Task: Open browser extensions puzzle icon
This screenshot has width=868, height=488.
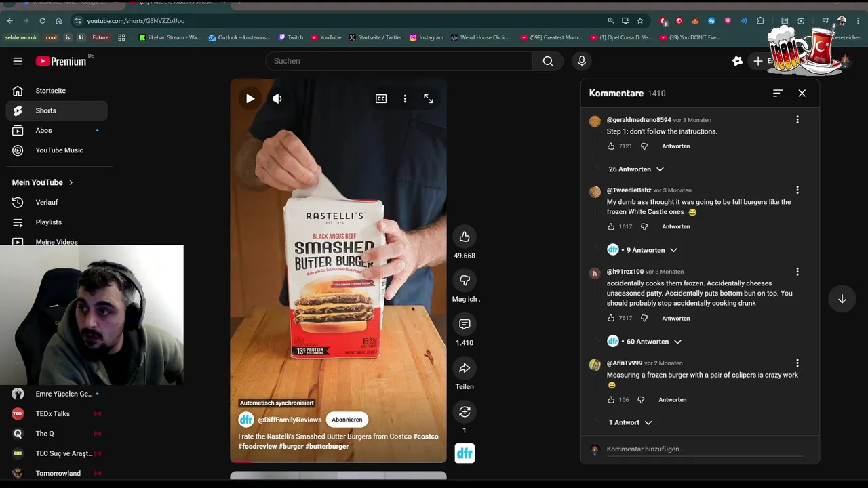Action: (x=760, y=21)
